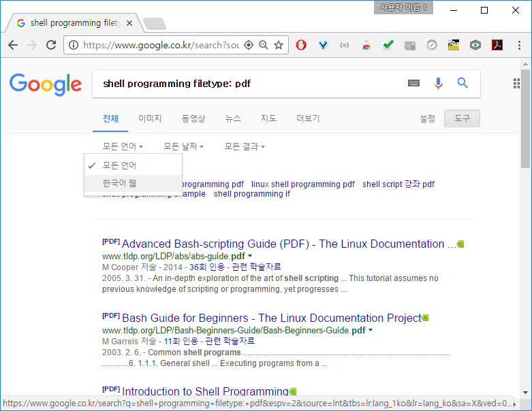This screenshot has height=411, width=532.
Task: Click the URL address bar
Action: tap(161, 45)
